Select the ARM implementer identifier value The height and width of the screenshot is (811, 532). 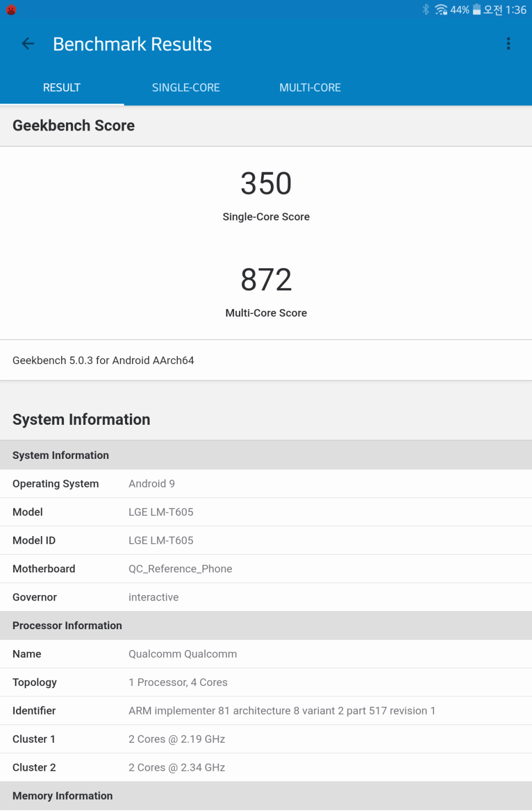[282, 711]
